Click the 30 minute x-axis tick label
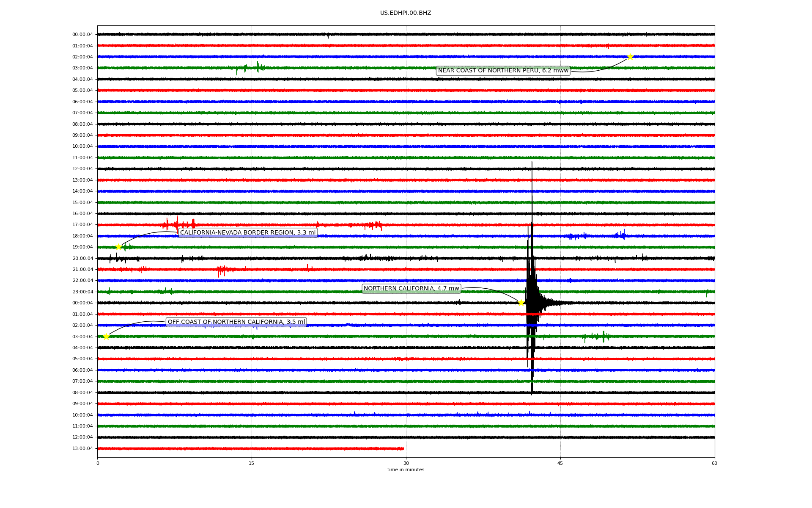This screenshot has width=812, height=508. tap(406, 463)
